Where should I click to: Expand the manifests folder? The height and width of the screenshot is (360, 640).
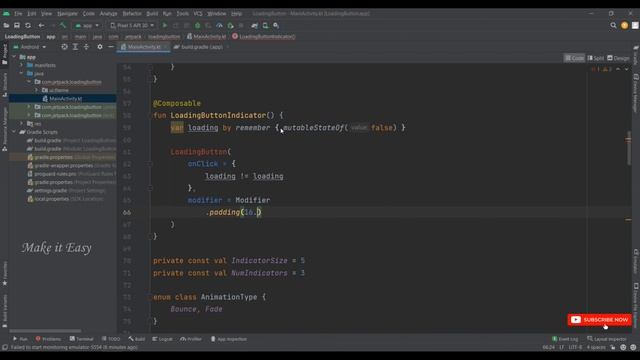coord(21,65)
